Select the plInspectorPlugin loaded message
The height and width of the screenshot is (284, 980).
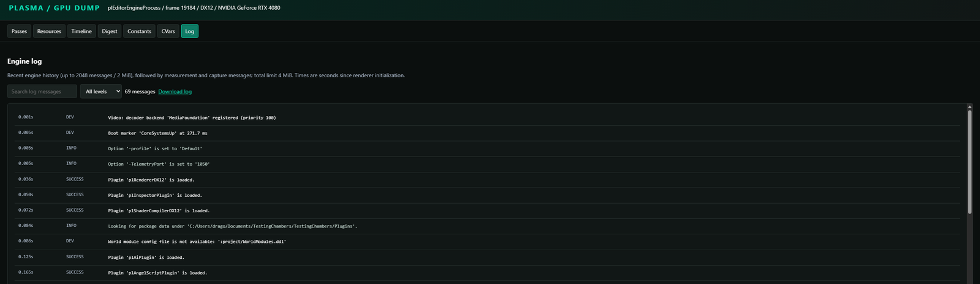point(155,195)
